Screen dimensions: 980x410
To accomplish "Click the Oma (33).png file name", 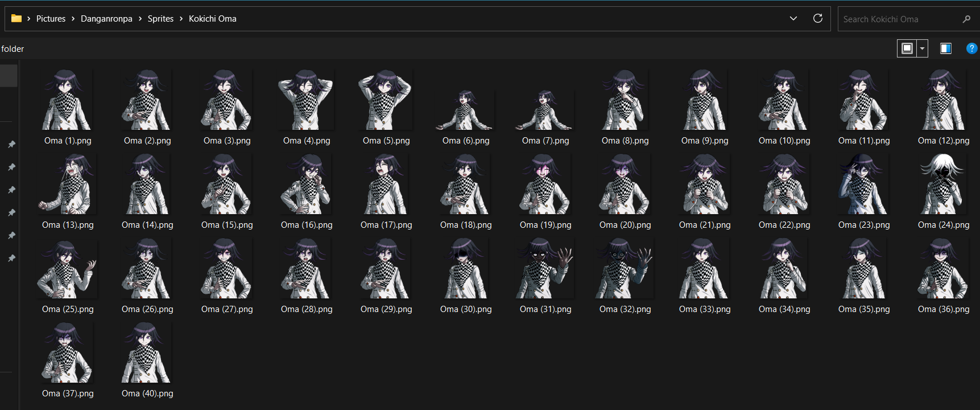I will point(705,309).
